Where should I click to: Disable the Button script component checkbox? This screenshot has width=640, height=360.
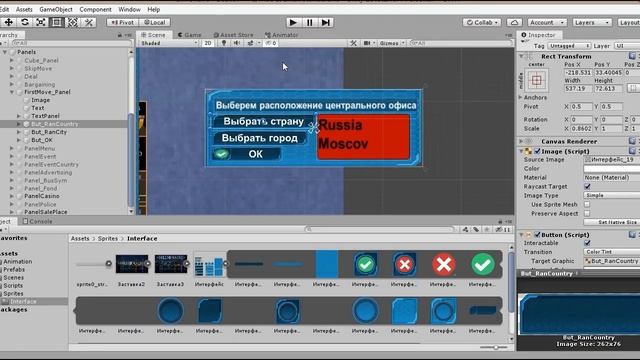[x=537, y=235]
